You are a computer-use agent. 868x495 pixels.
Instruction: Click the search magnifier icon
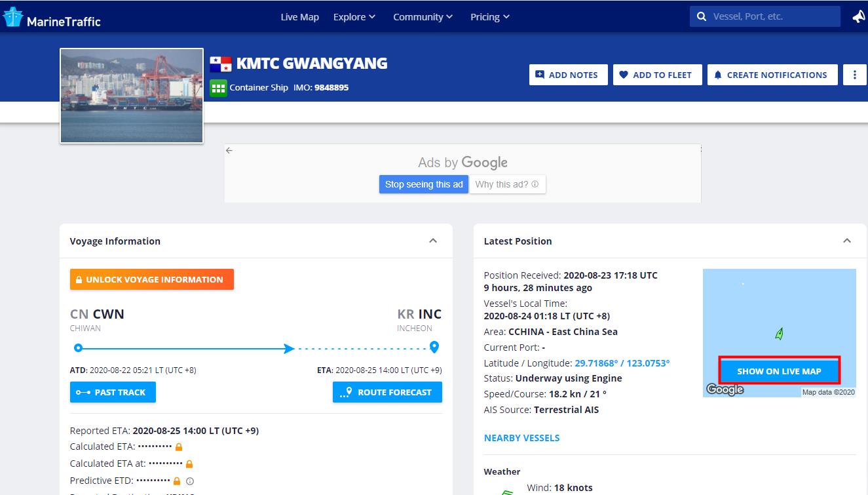(701, 17)
